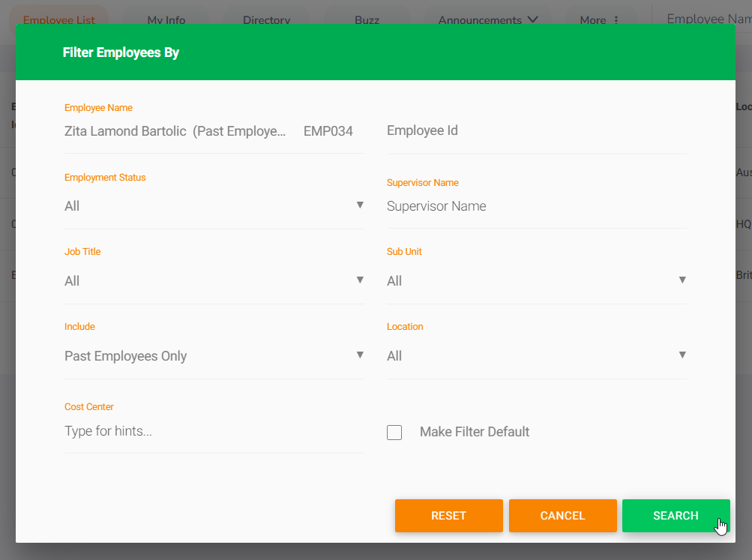
Task: Enable Make Filter Default checkbox
Action: tap(394, 433)
